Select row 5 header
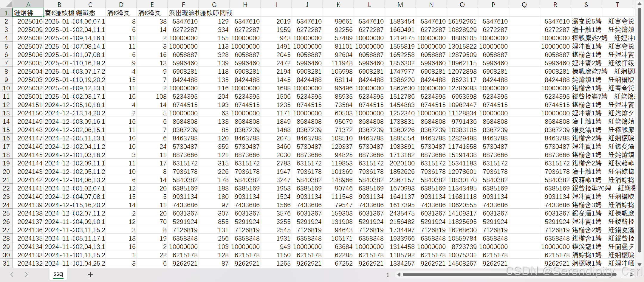644x282 pixels. click(x=6, y=46)
